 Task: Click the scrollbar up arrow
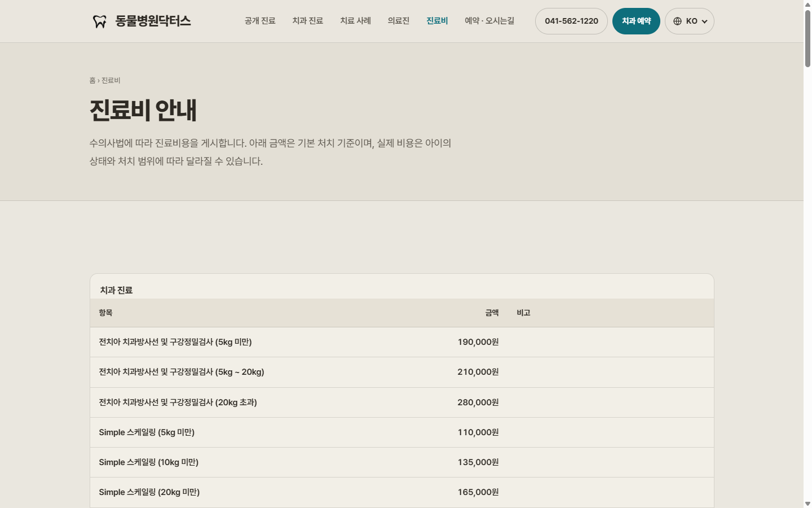pyautogui.click(x=807, y=5)
